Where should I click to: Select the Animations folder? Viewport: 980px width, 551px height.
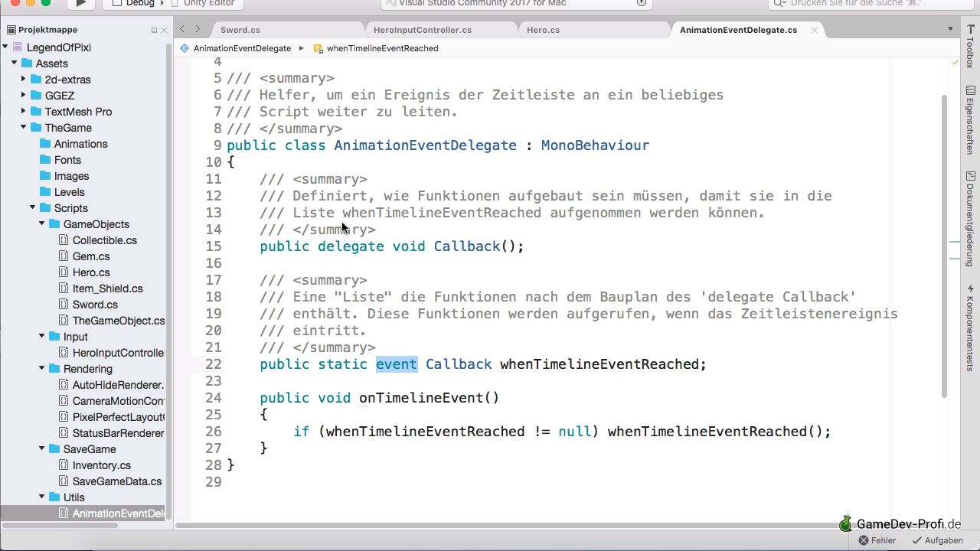[x=80, y=144]
